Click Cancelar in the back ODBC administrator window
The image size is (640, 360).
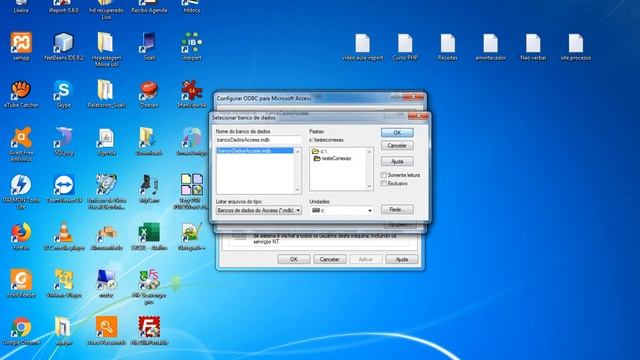tap(329, 259)
